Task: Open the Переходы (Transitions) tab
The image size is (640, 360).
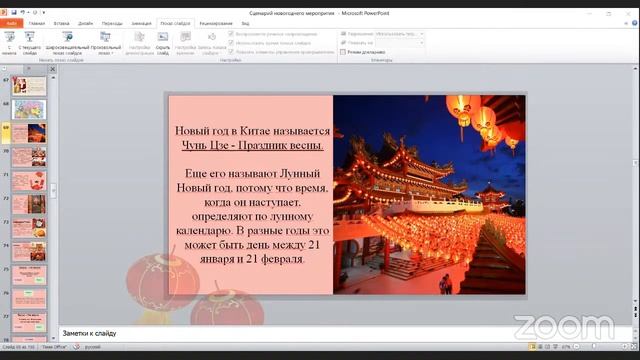Action: click(x=112, y=23)
